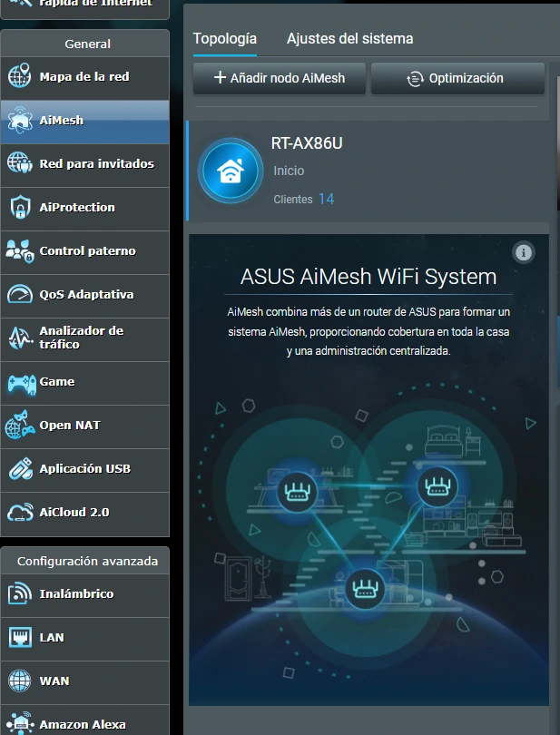The width and height of the screenshot is (560, 735).
Task: Click the QoS Adaptativa gauge icon
Action: pyautogui.click(x=20, y=294)
